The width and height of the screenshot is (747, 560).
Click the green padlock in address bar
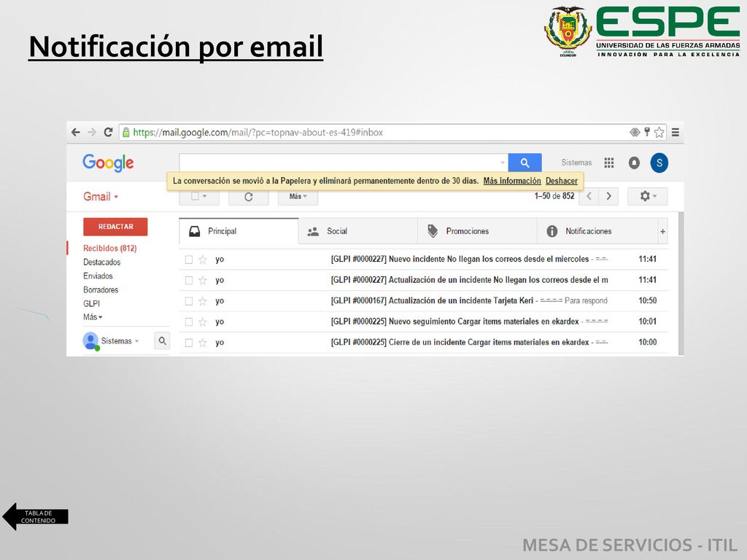pos(125,133)
